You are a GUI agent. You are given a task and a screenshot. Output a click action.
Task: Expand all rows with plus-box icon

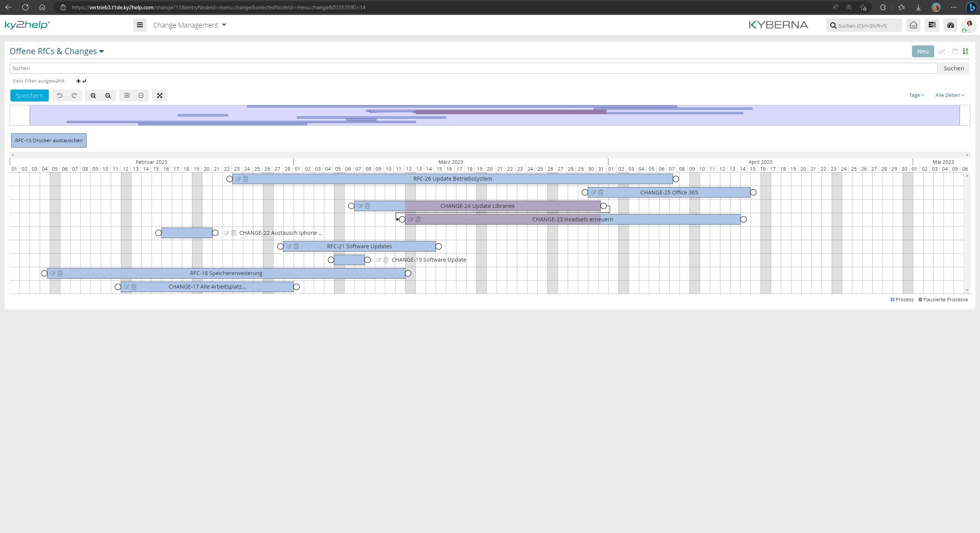coord(127,96)
